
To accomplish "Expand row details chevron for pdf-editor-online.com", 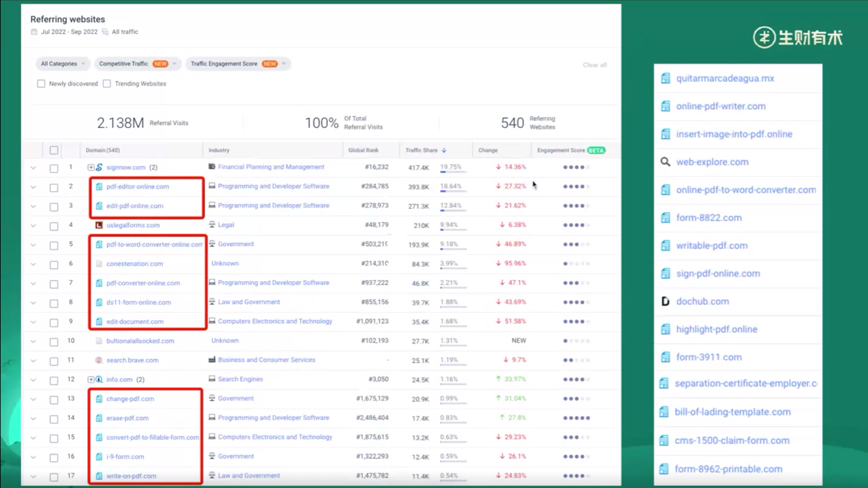I will [x=33, y=187].
